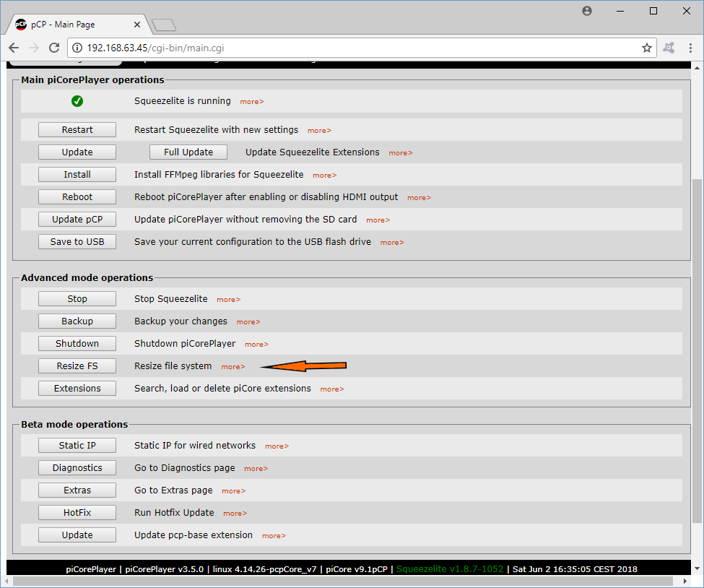The image size is (704, 588).
Task: Expand more> for Backup your changes
Action: click(x=248, y=322)
